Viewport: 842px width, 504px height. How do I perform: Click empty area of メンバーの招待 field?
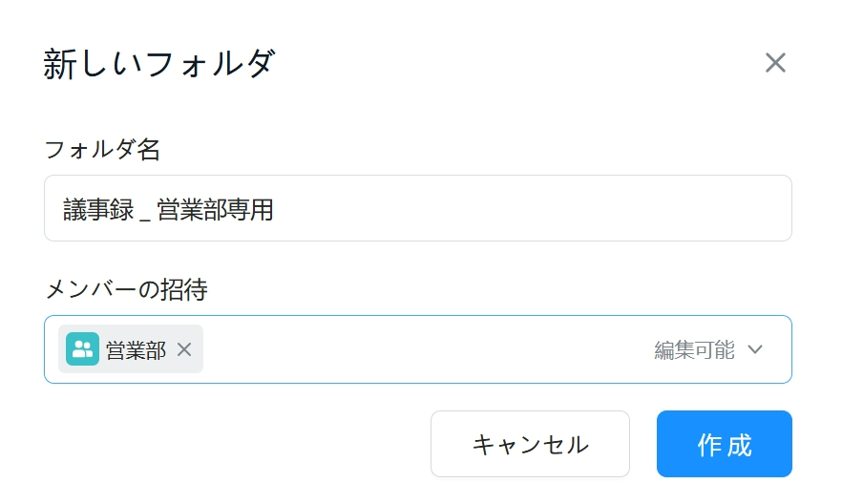click(x=424, y=349)
